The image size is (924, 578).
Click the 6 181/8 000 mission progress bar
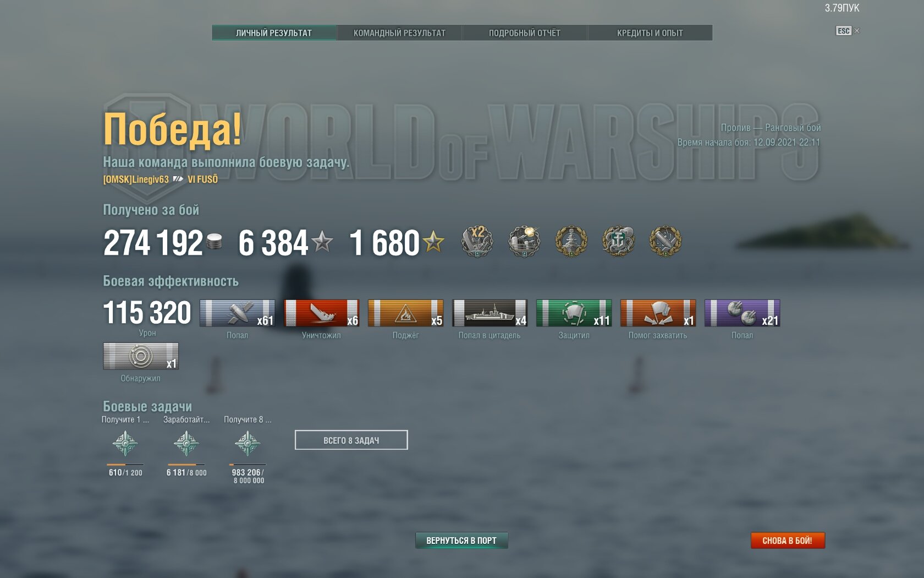(186, 465)
